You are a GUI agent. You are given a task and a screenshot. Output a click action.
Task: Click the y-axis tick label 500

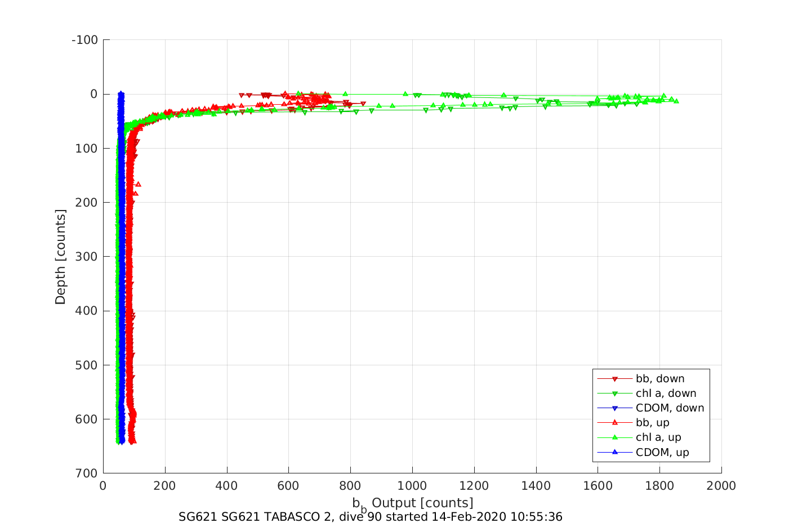[x=87, y=365]
